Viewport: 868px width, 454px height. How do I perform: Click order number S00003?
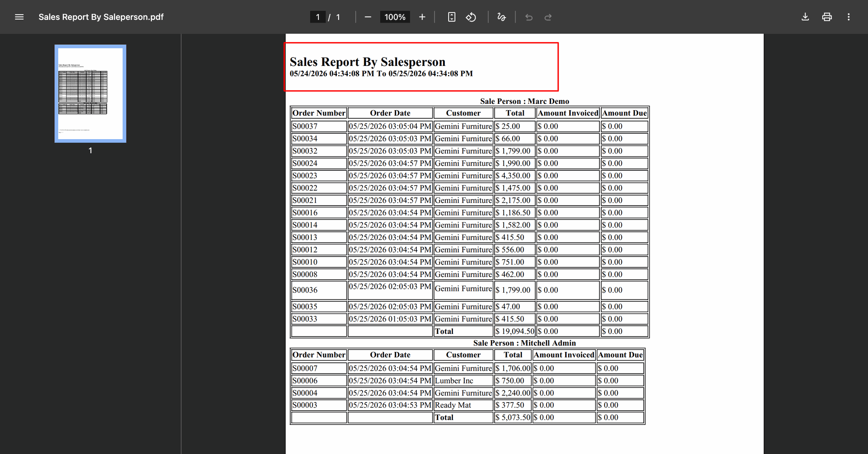click(305, 405)
